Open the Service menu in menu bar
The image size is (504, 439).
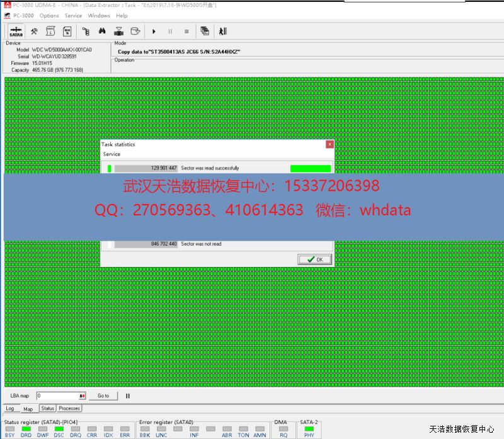coord(73,16)
